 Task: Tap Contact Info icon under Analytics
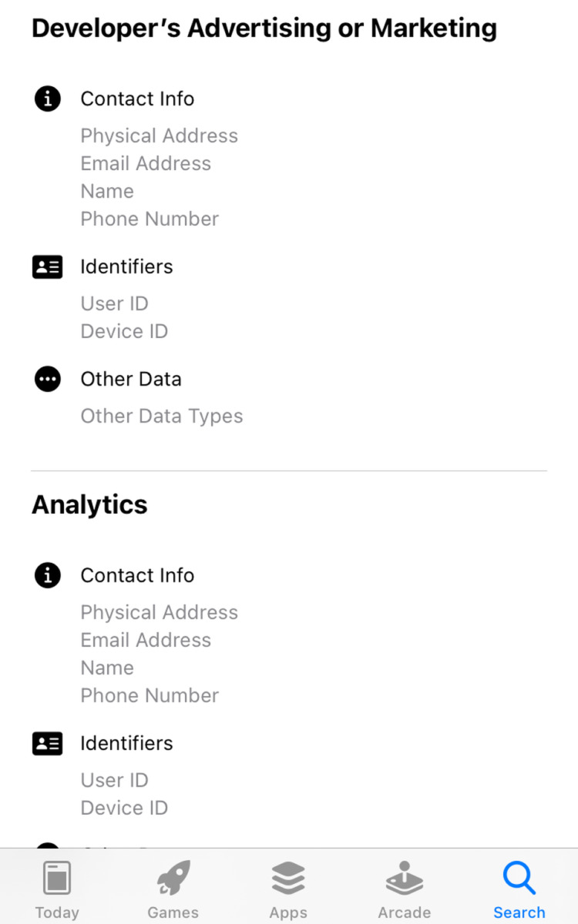pos(48,575)
